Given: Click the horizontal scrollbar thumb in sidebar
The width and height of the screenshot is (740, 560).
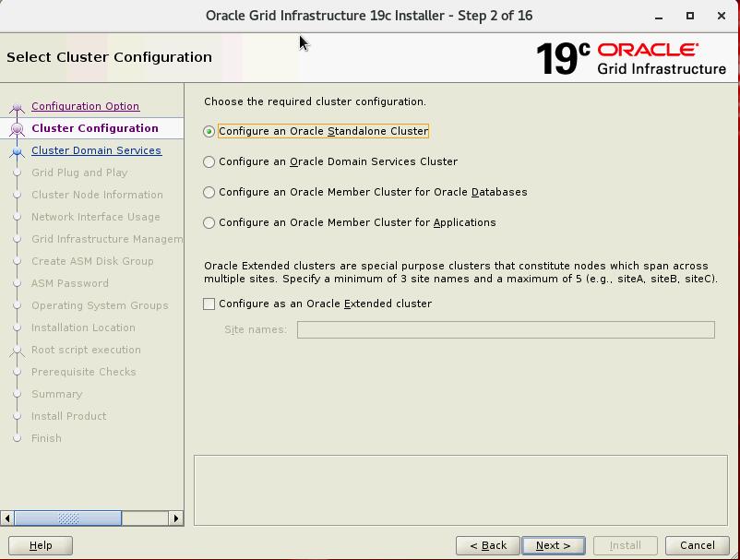Looking at the screenshot, I should [68, 518].
